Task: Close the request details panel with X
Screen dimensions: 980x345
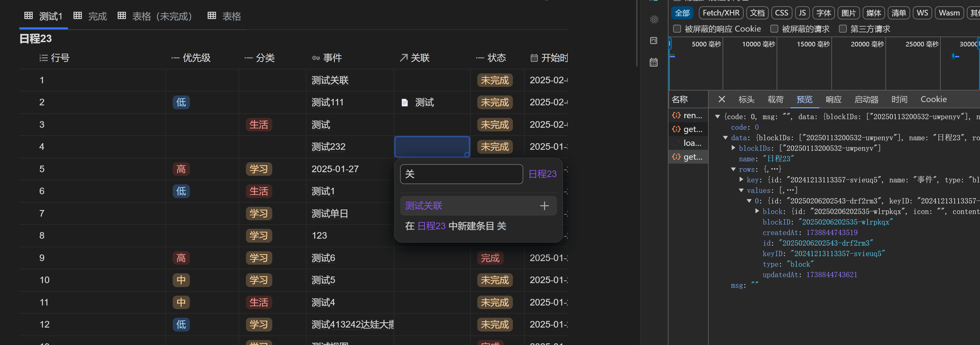Action: pyautogui.click(x=721, y=99)
